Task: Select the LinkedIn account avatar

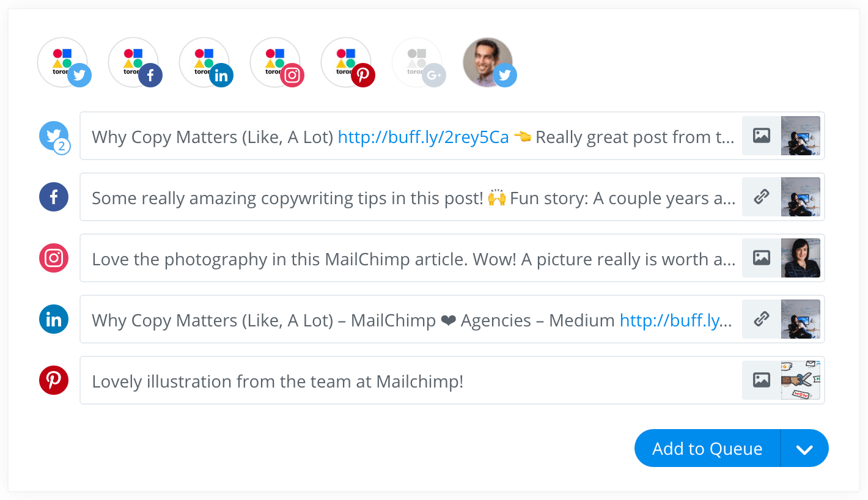Action: tap(204, 62)
